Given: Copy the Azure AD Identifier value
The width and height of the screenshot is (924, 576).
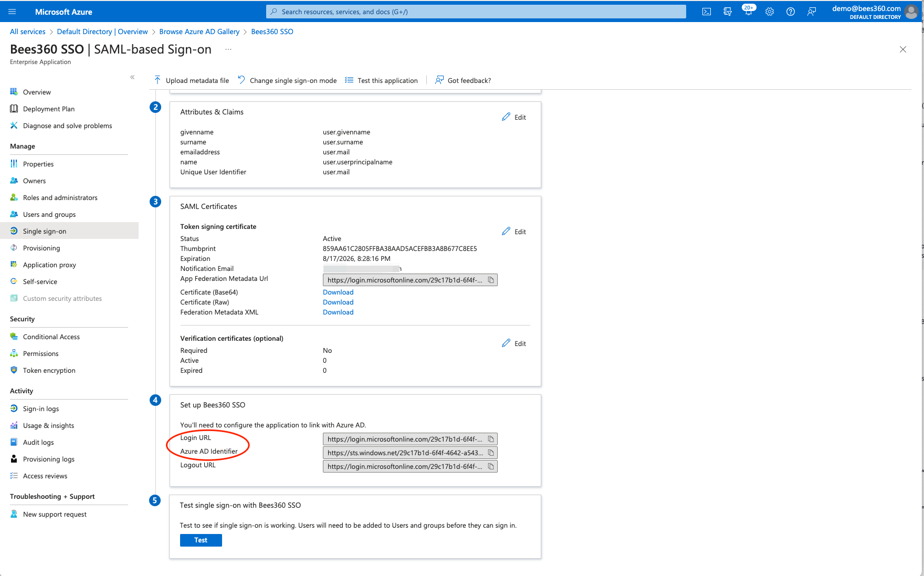Looking at the screenshot, I should pyautogui.click(x=491, y=453).
